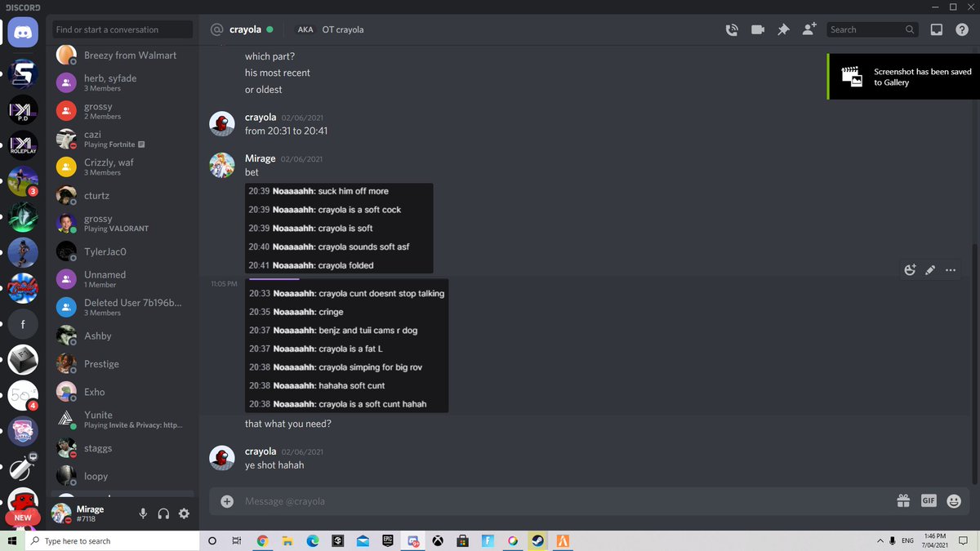Image resolution: width=980 pixels, height=551 pixels.
Task: Add friends to this DM
Action: click(808, 29)
